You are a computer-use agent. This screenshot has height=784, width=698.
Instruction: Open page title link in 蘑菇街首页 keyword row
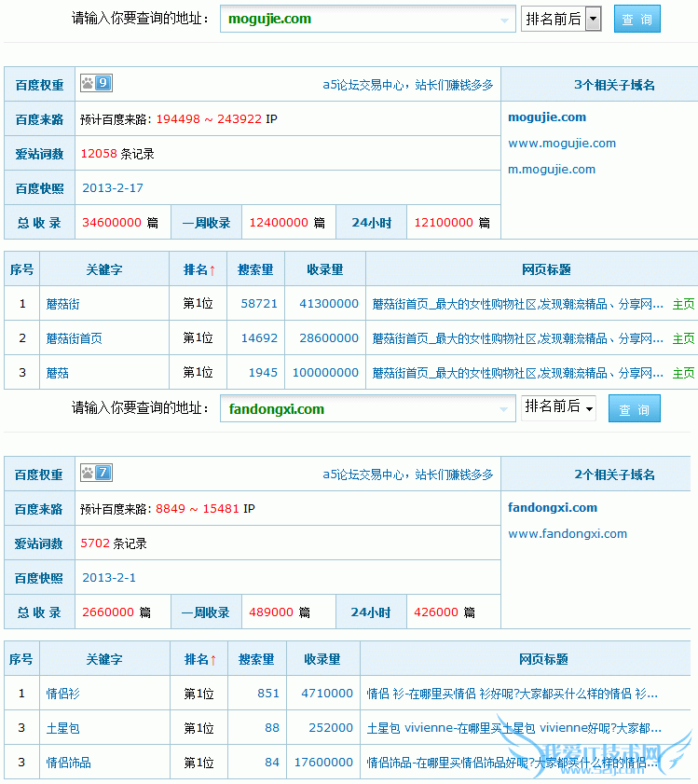[517, 338]
